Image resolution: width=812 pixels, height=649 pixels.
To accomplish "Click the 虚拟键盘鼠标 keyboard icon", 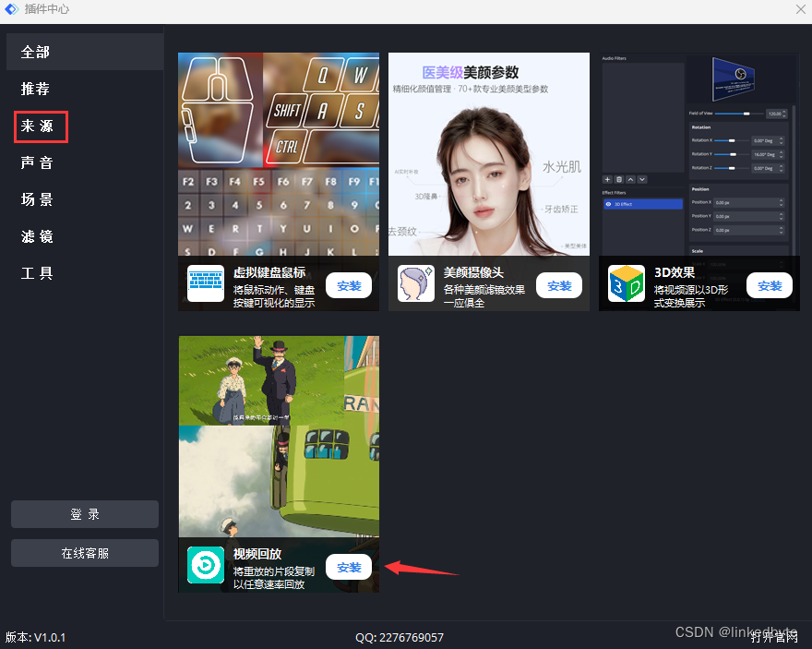I will tap(206, 283).
